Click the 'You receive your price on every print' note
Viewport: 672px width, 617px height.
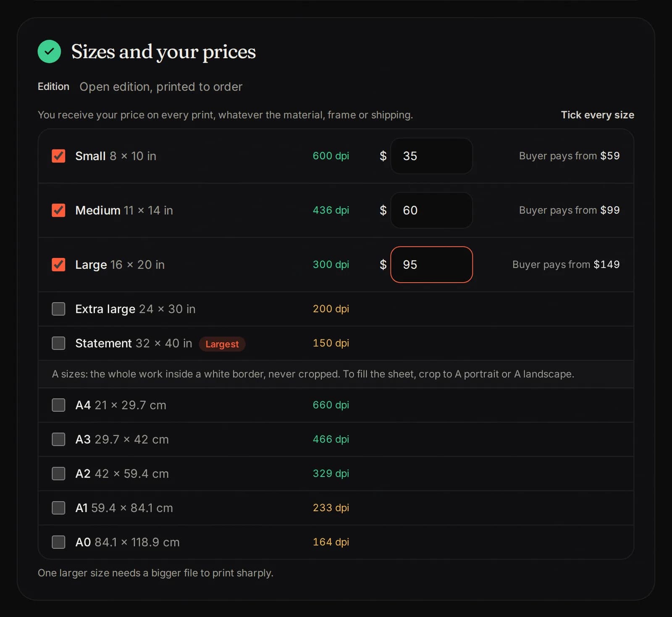point(225,115)
